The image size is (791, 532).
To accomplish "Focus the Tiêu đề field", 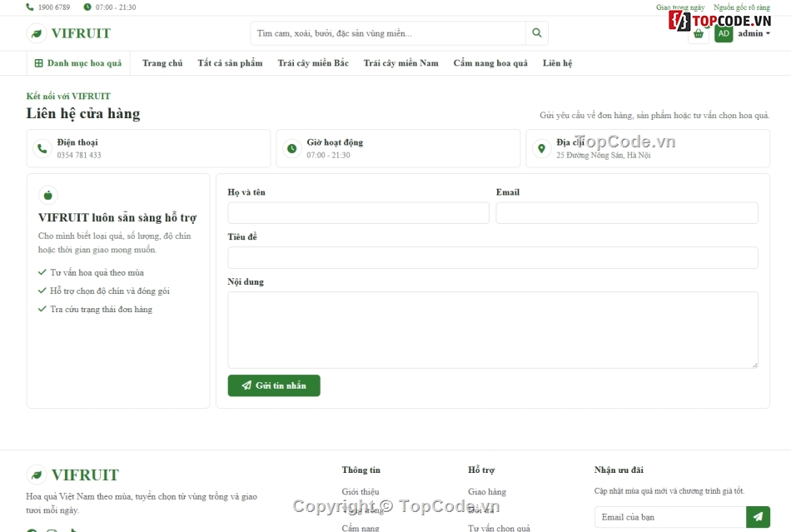I will tap(493, 258).
